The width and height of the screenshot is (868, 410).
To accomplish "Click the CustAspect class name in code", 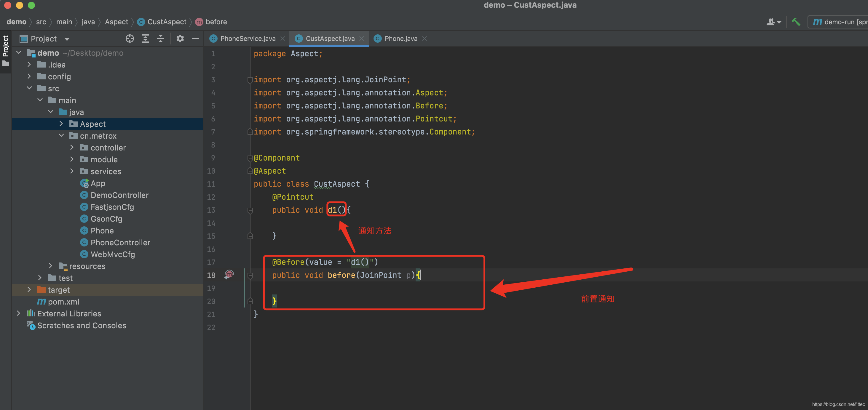I will click(x=337, y=184).
